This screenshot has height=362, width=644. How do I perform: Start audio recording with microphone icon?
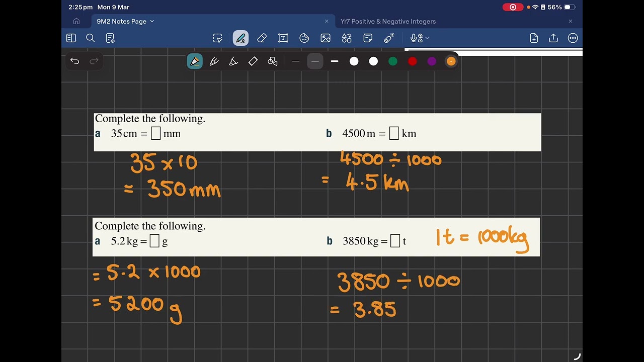pyautogui.click(x=416, y=38)
